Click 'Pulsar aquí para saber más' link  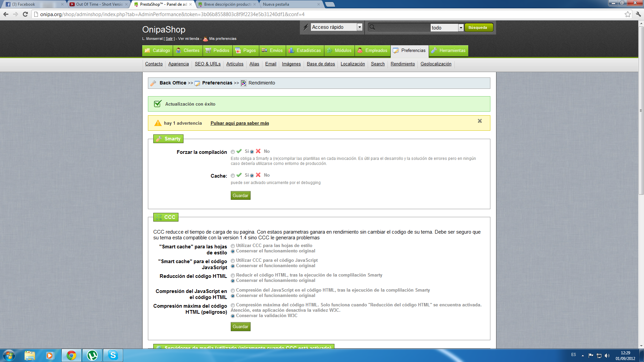coord(239,123)
